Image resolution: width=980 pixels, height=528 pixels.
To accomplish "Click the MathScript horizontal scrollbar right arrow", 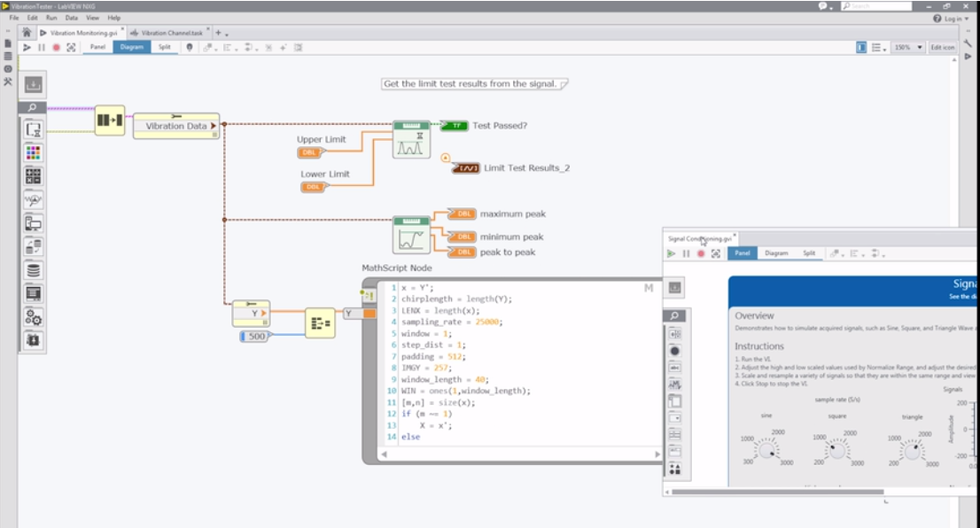I will pyautogui.click(x=657, y=454).
